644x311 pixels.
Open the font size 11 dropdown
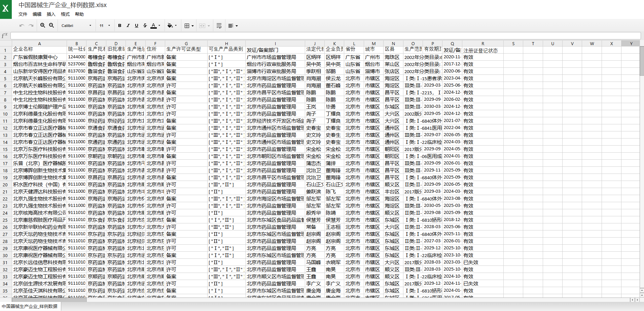click(x=105, y=26)
